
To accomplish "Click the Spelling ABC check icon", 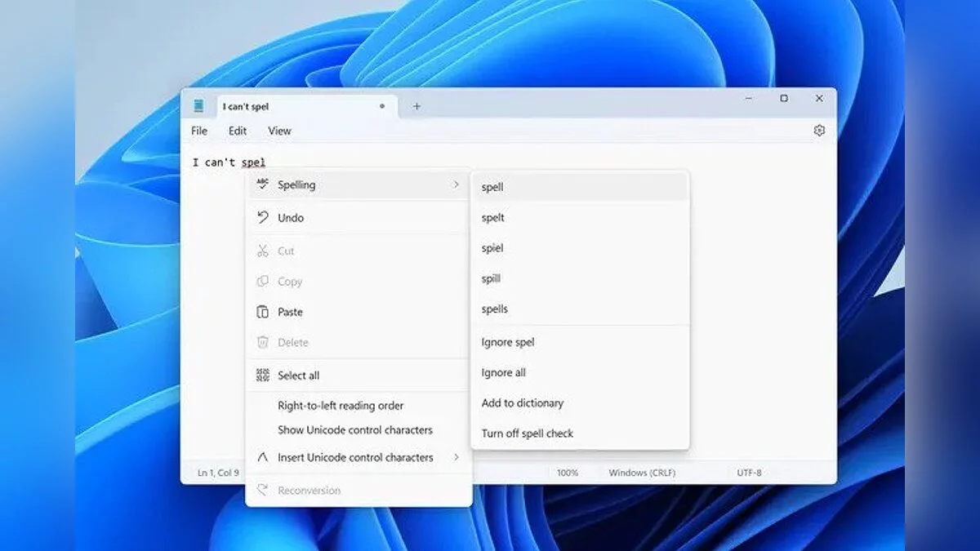I will [x=262, y=184].
